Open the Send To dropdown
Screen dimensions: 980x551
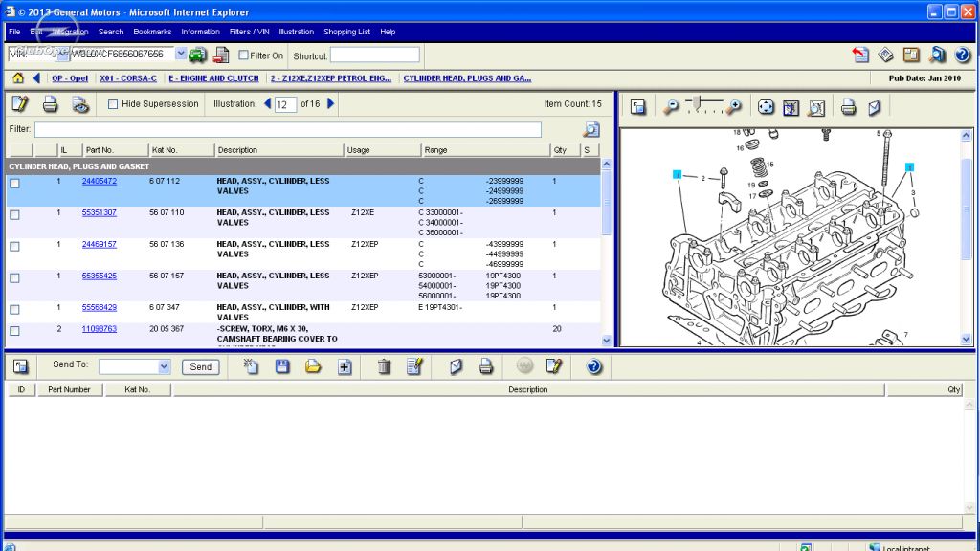tap(164, 366)
